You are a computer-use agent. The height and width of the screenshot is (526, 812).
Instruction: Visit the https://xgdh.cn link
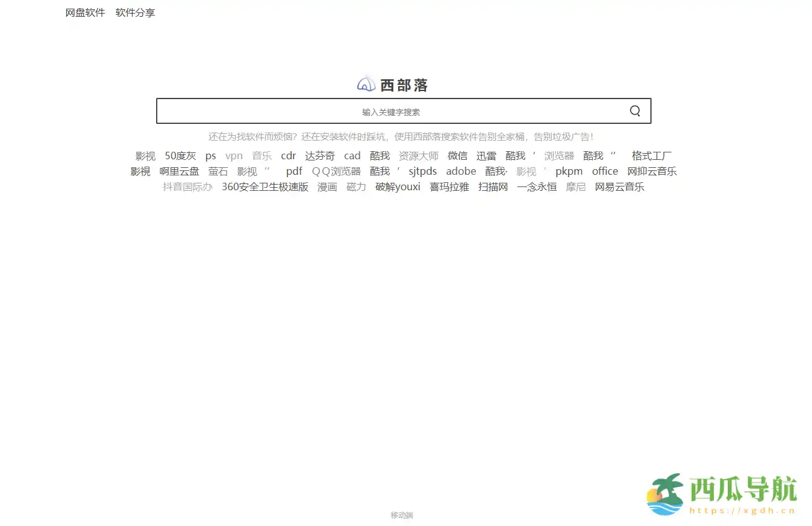pyautogui.click(x=743, y=511)
